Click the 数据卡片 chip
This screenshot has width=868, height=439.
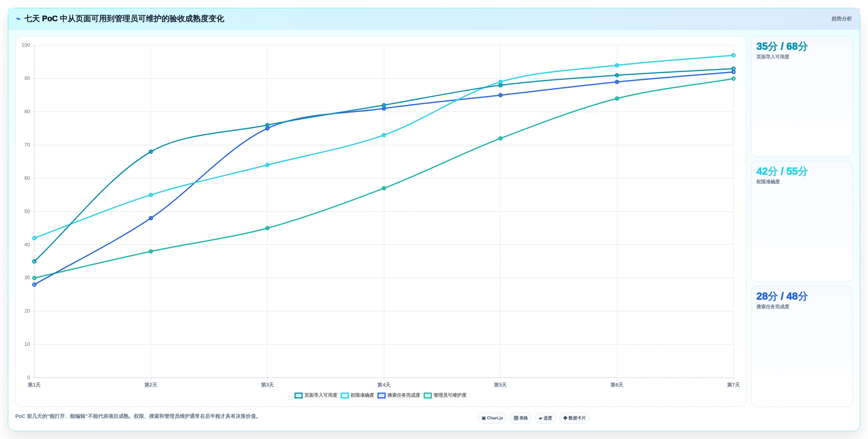point(574,418)
